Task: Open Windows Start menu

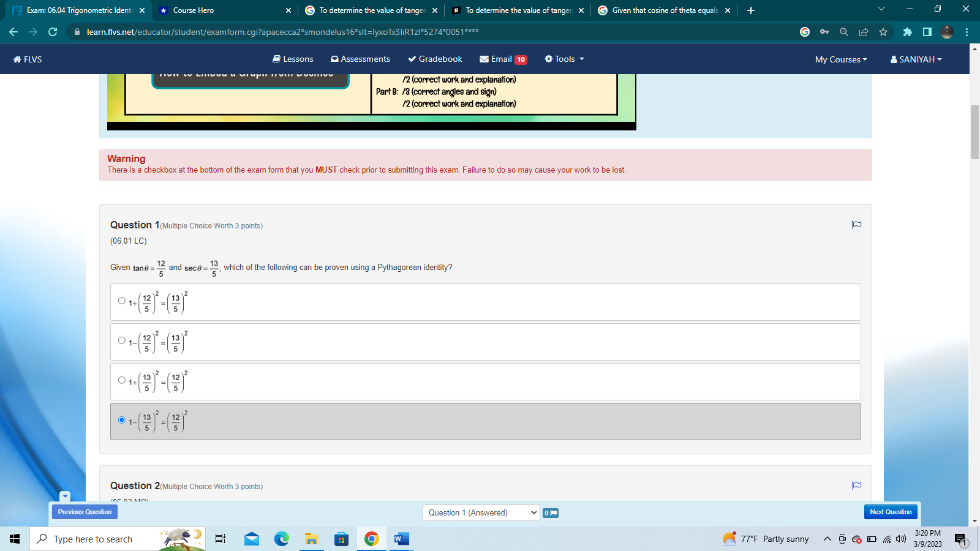Action: [15, 539]
